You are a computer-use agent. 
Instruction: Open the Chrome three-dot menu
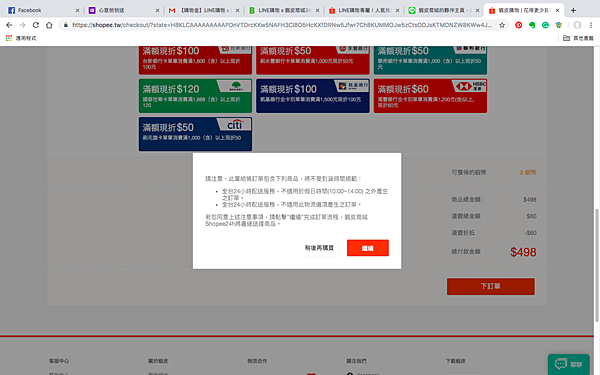[x=591, y=25]
